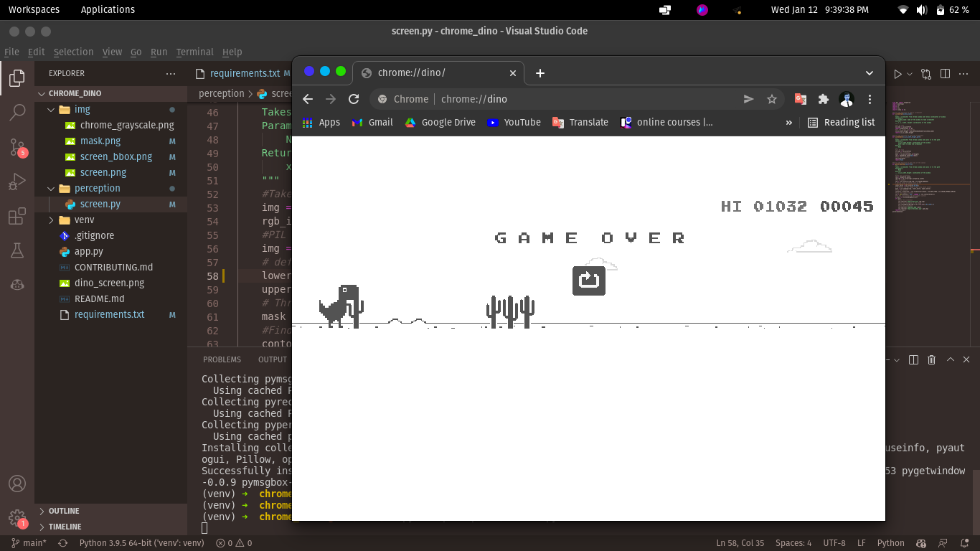This screenshot has height=551, width=980.
Task: Open the Run menu
Action: [x=159, y=52]
